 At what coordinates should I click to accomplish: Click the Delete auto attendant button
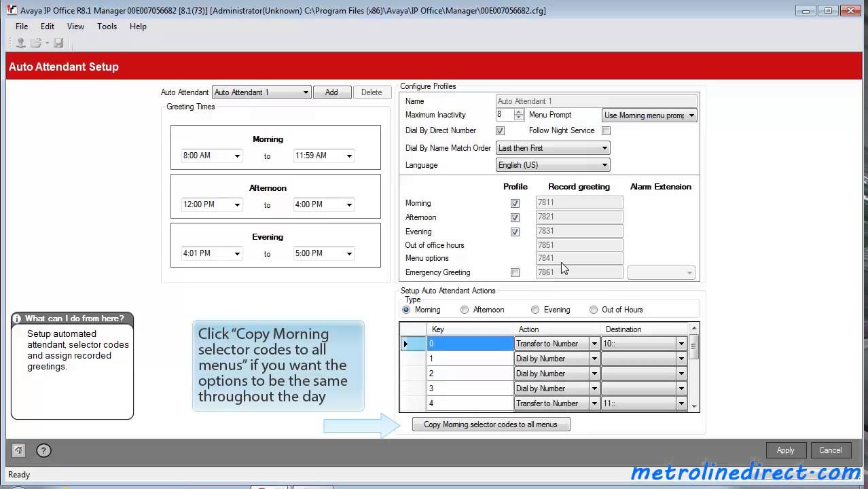[372, 92]
